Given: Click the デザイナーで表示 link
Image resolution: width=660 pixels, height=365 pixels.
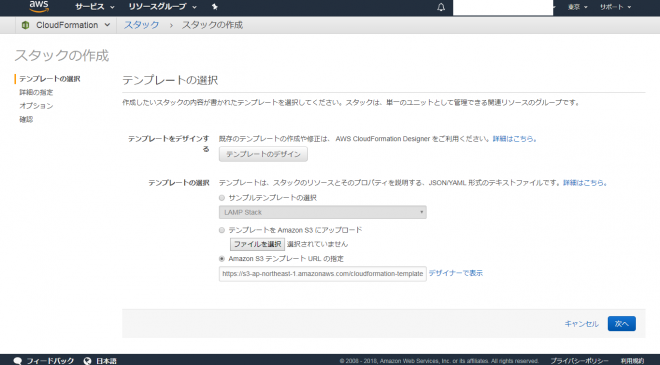Looking at the screenshot, I should (456, 273).
